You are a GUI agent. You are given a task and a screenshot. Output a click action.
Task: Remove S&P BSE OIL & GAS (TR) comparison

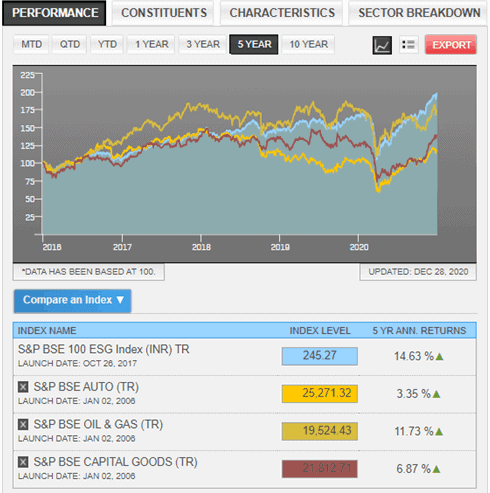[x=23, y=425]
